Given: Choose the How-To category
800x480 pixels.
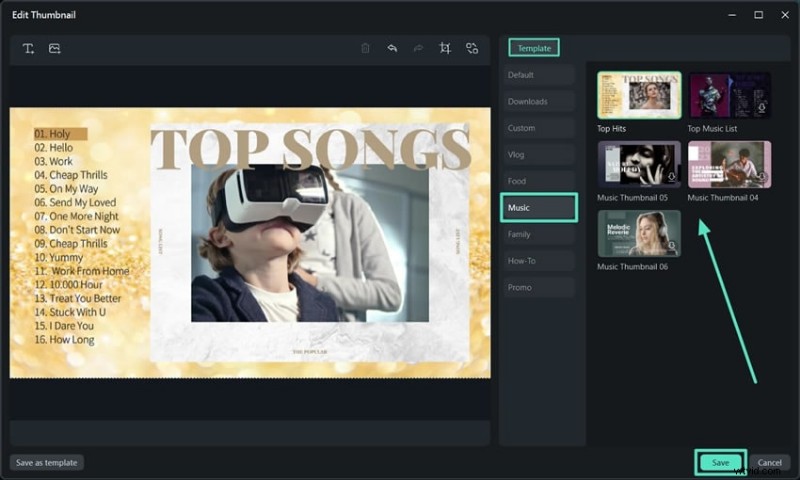Looking at the screenshot, I should tap(539, 261).
